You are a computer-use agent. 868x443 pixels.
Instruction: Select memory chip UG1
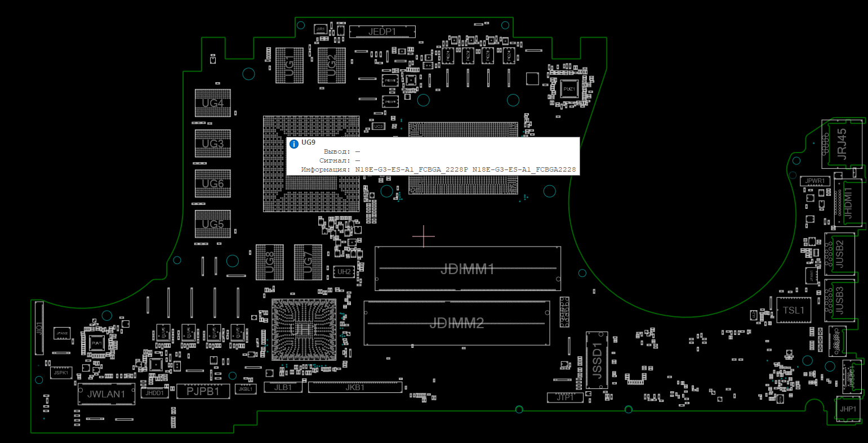289,65
